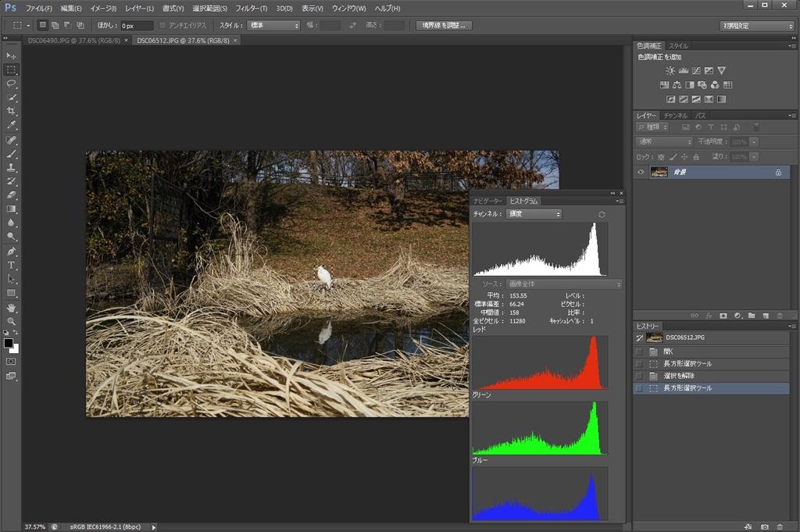Click the foreground color swatch
This screenshot has height=532, width=800.
(9, 343)
